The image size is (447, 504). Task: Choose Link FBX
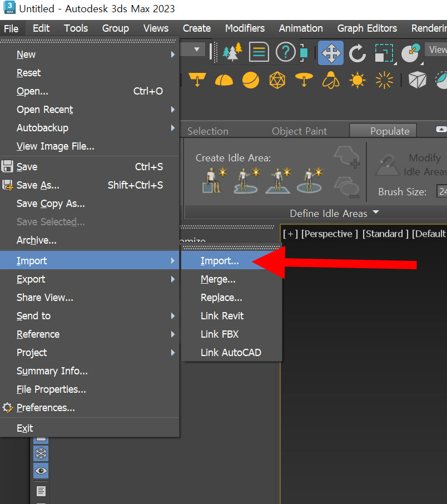[x=231, y=334]
